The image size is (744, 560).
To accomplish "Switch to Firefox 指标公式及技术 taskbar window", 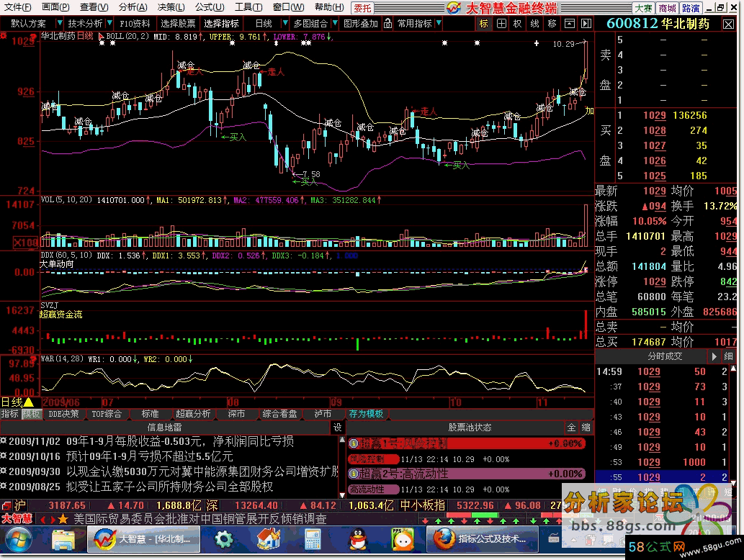I will click(x=483, y=540).
